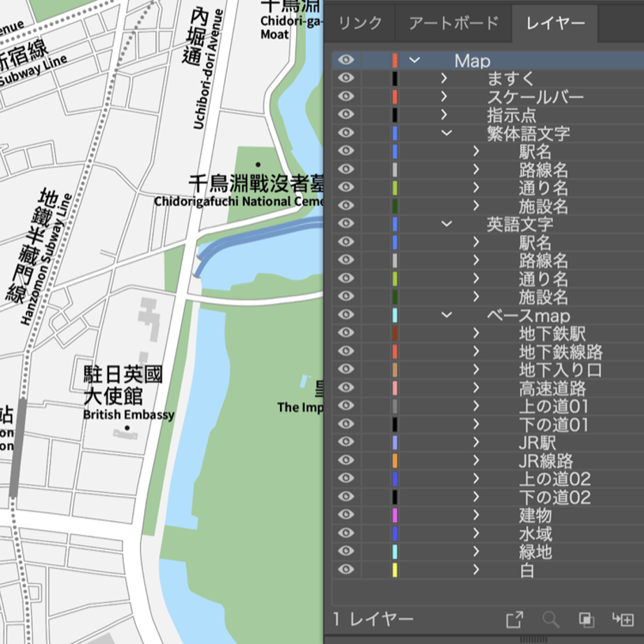644x644 pixels.
Task: Select the 地下鉄線路 layer row
Action: [488, 351]
